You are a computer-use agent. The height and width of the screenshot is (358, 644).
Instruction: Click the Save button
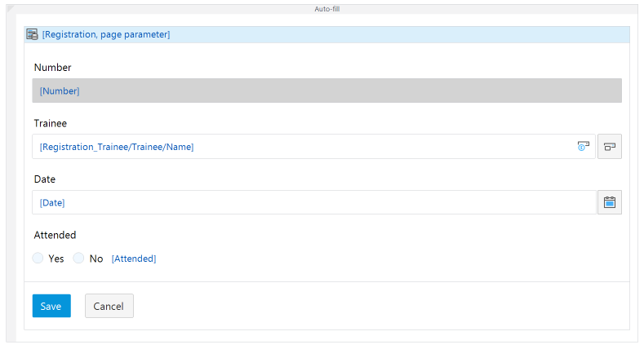(51, 306)
